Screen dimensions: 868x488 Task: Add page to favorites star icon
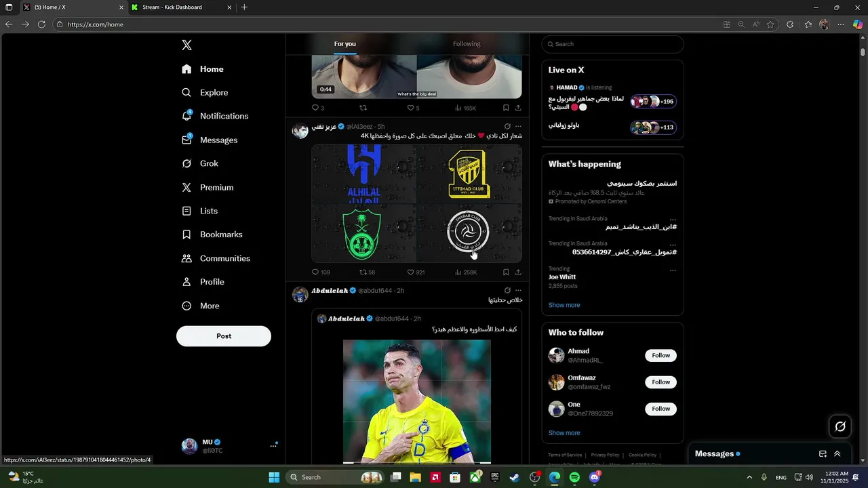click(x=770, y=24)
